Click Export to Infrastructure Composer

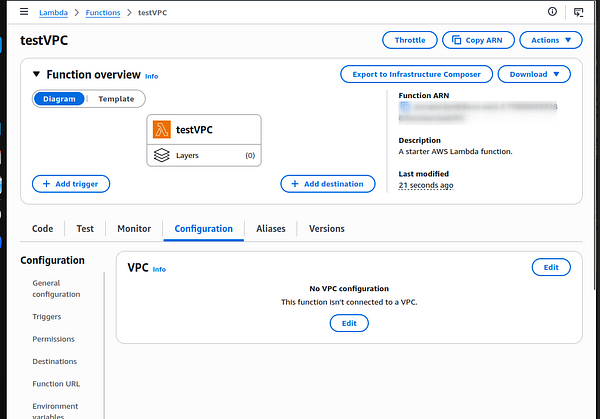click(416, 74)
